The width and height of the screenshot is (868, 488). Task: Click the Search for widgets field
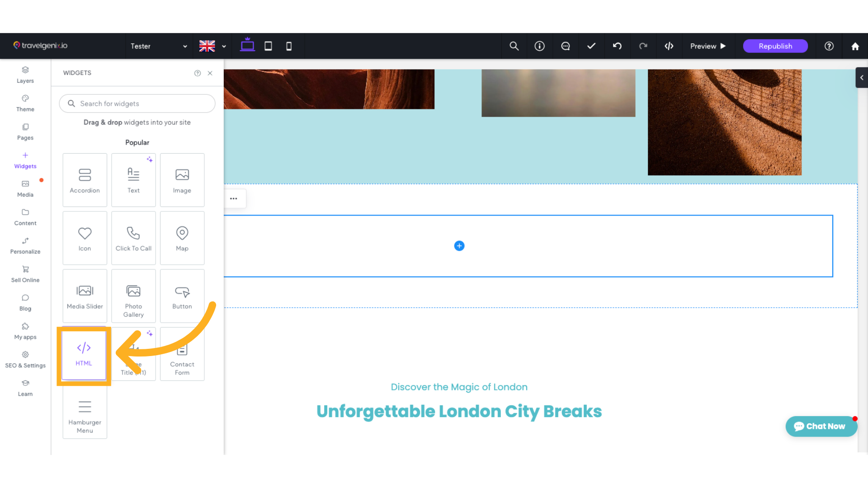coord(137,103)
